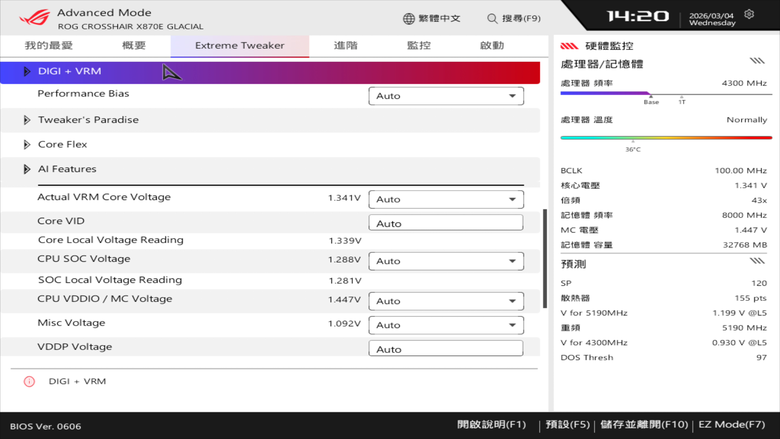Image resolution: width=780 pixels, height=439 pixels.
Task: Click the VDDP Voltage input field
Action: pos(446,349)
